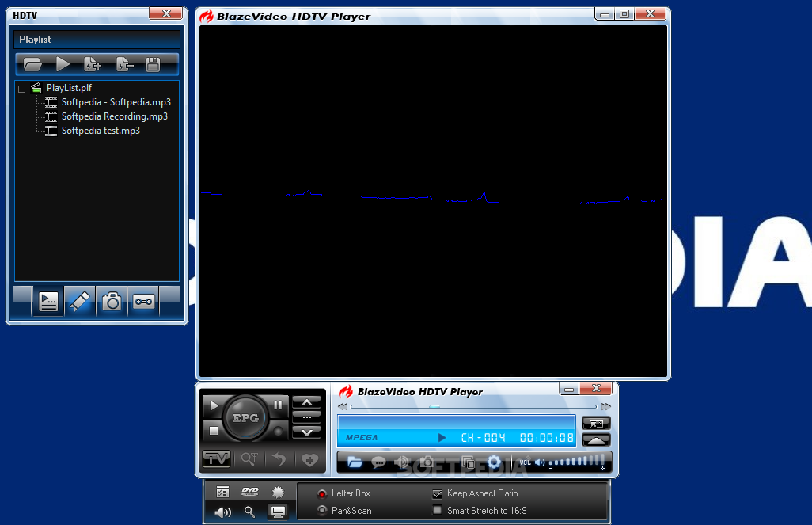This screenshot has width=812, height=525.
Task: Uncheck Keep Aspect Ratio
Action: pos(437,493)
